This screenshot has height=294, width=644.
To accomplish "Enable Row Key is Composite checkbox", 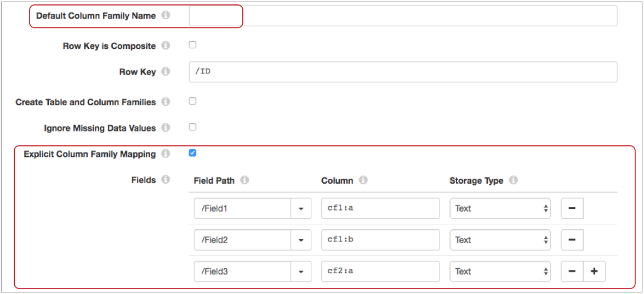I will [x=192, y=45].
